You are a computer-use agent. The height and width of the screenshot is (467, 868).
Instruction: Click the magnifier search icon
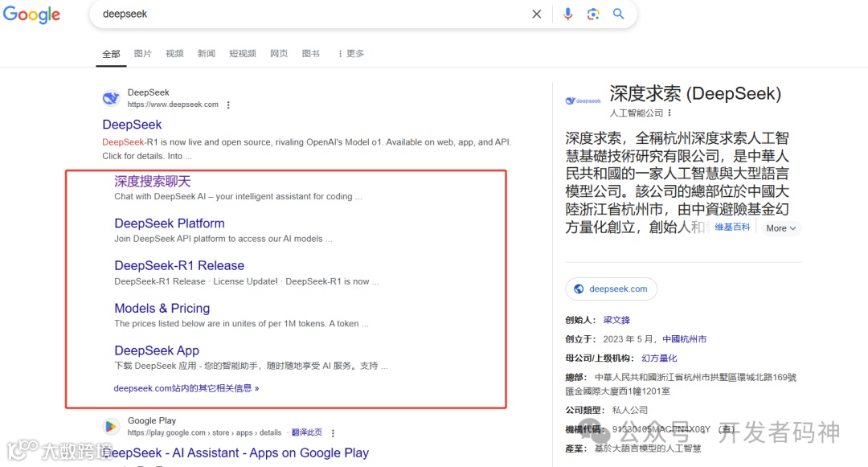[618, 14]
